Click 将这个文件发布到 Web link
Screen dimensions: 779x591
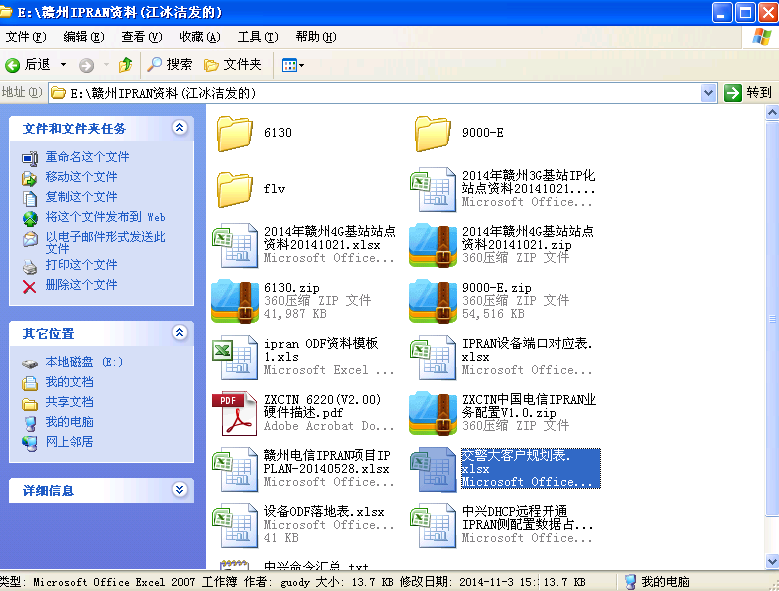click(105, 217)
